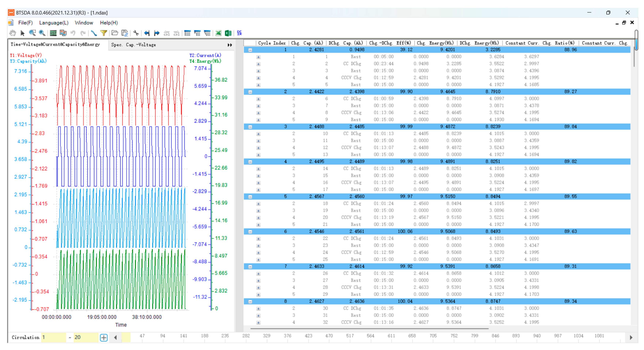The width and height of the screenshot is (644, 350).
Task: Switch to Spec. Cap.-Voltage tab
Action: 133,45
